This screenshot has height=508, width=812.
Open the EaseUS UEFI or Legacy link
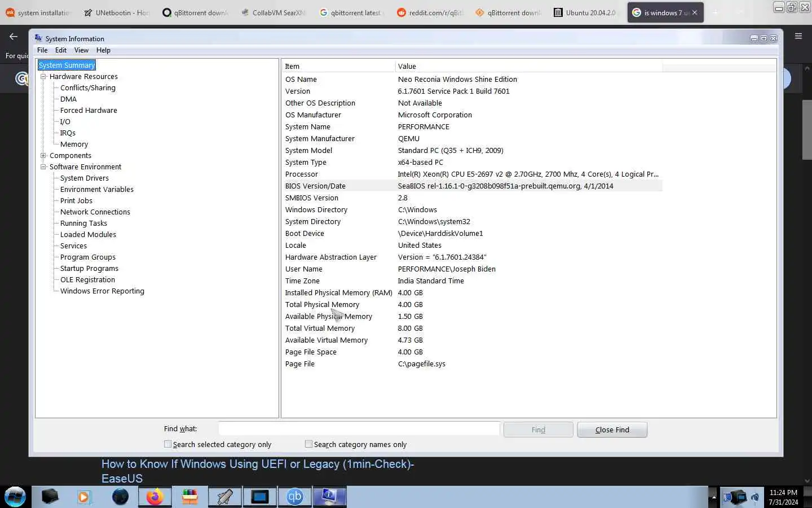click(258, 471)
